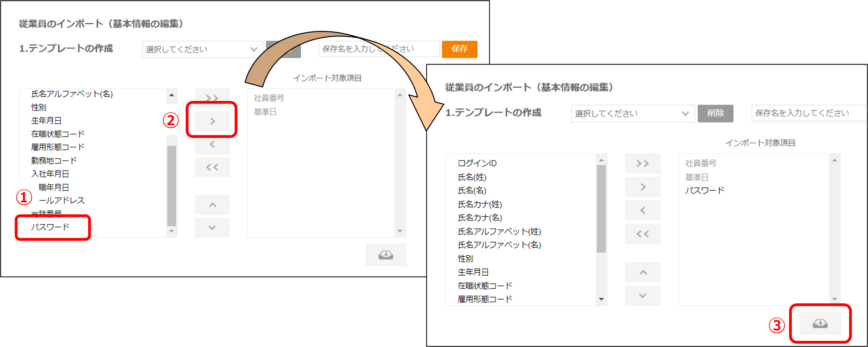
Task: Click remove-all double left arrow in left panel
Action: click(212, 167)
